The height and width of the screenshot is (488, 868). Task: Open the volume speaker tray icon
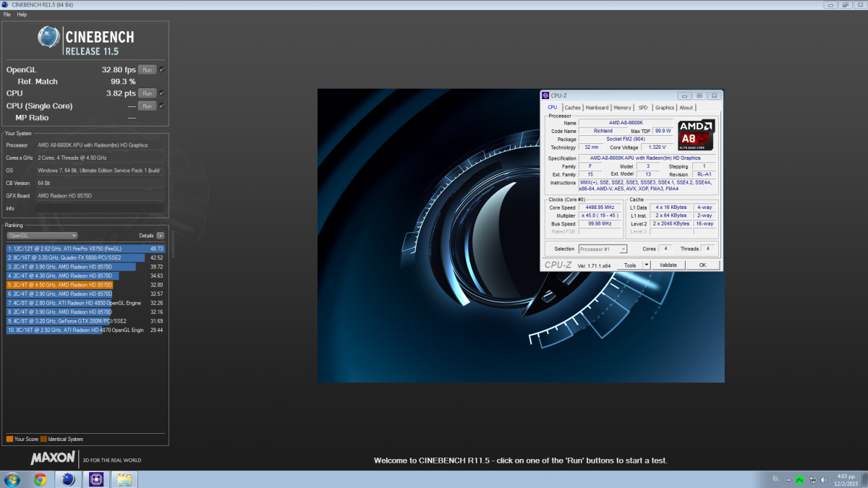click(x=825, y=479)
